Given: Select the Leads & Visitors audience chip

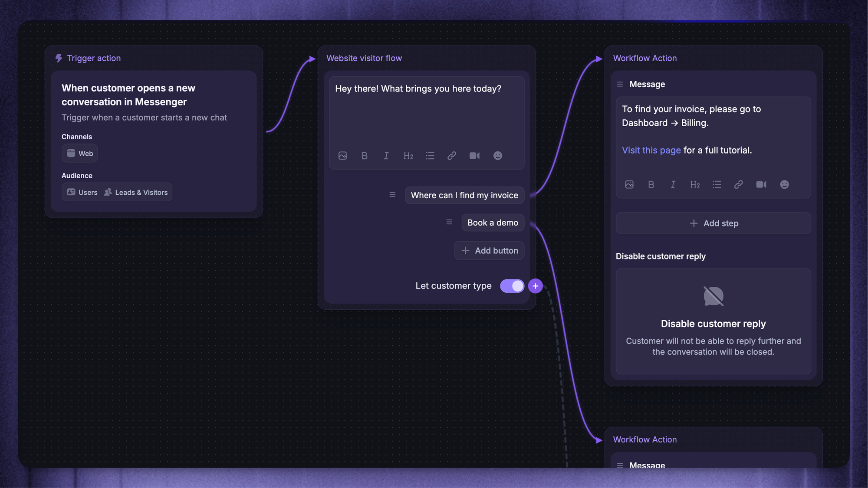Looking at the screenshot, I should (136, 192).
